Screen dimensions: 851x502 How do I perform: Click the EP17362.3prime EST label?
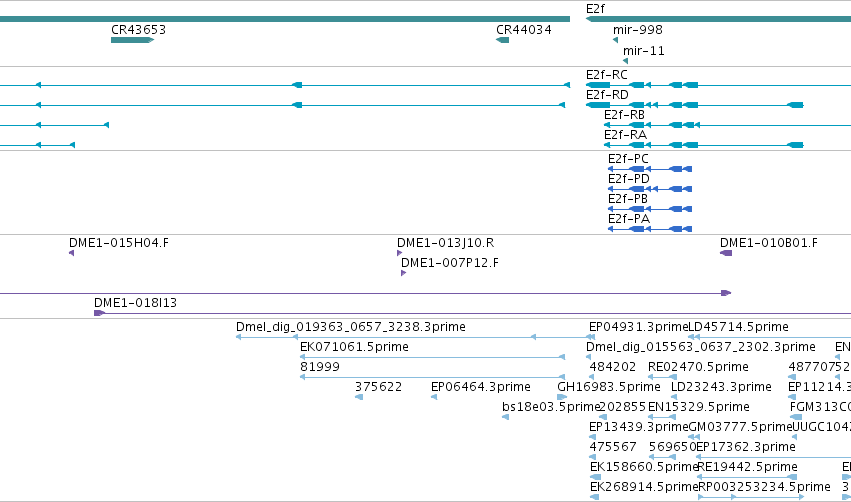[745, 447]
